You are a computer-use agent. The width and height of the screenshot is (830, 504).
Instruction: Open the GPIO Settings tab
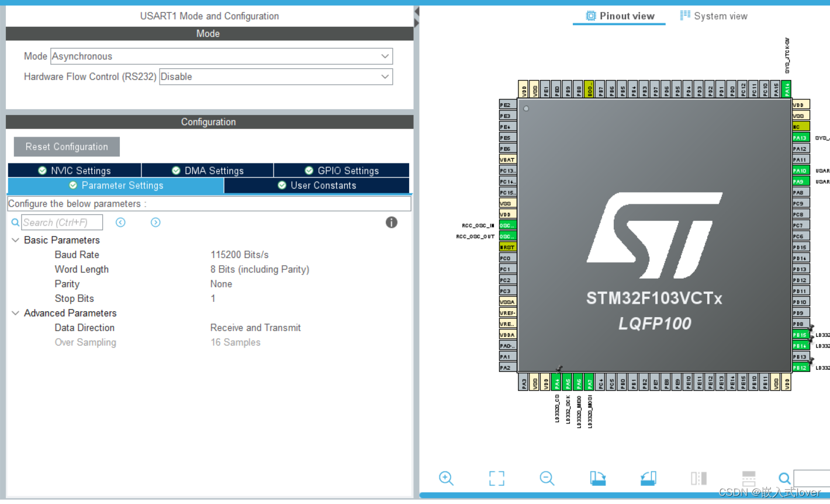[x=341, y=171]
